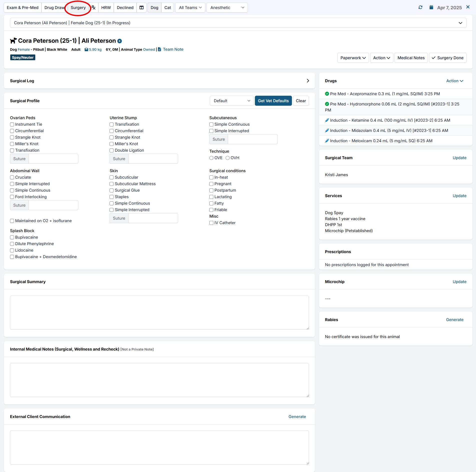The width and height of the screenshot is (476, 472).
Task: Switch to the Exam & Pre-Med tab
Action: coord(23,7)
